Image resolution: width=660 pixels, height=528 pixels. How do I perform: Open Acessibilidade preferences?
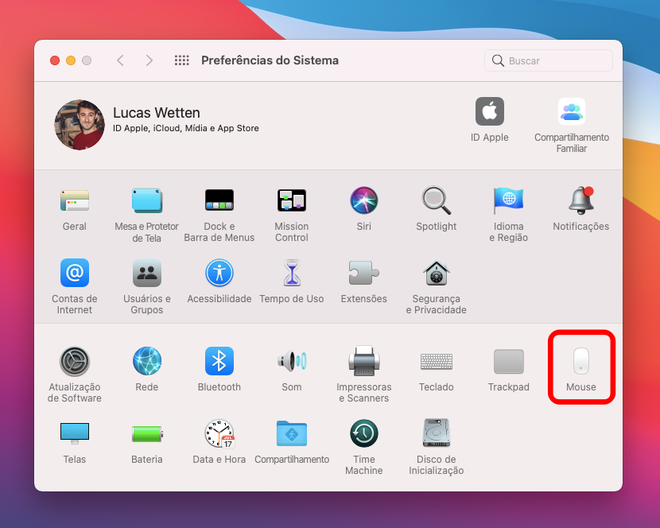219,272
